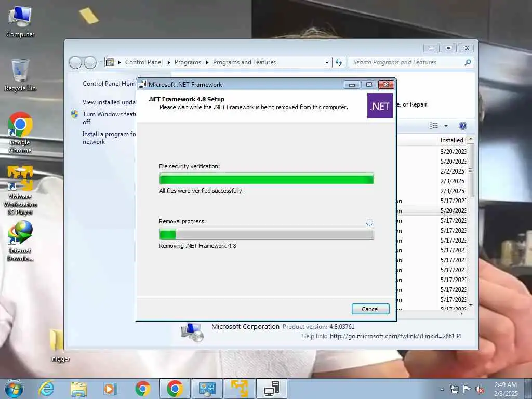Open View installed updates link

pyautogui.click(x=109, y=102)
